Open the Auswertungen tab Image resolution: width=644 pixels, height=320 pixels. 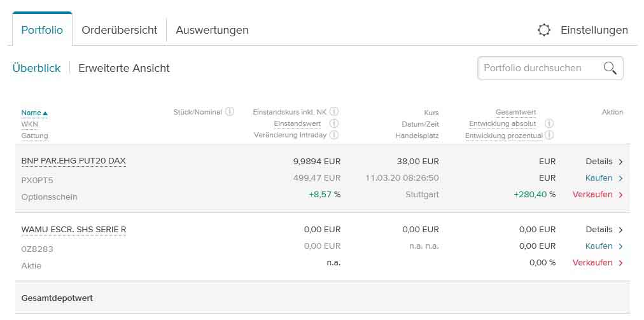pyautogui.click(x=212, y=30)
